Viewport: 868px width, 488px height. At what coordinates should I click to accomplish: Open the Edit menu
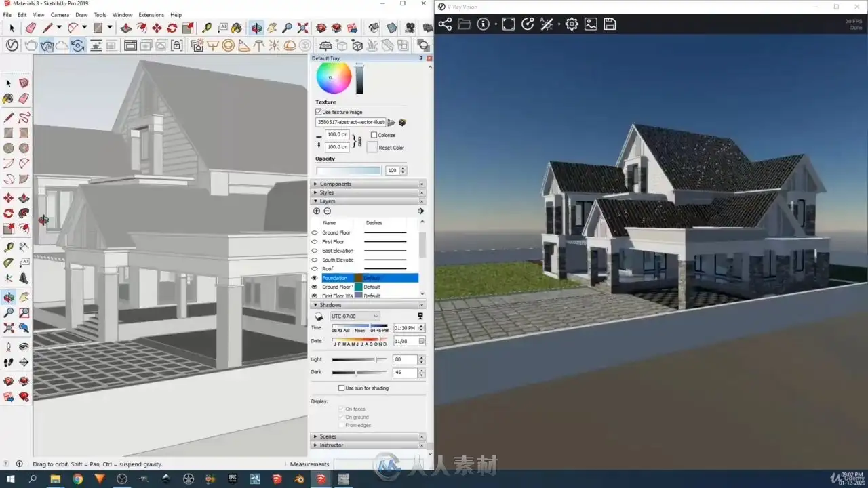coord(22,15)
